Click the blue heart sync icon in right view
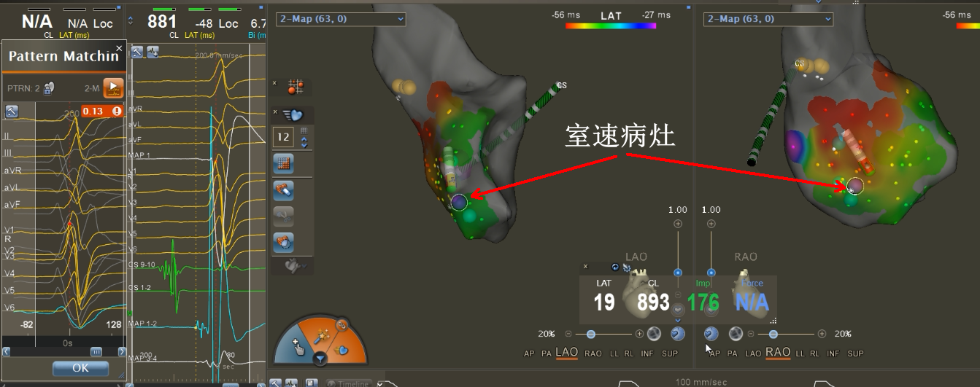Screen dimensions: 980x387 point(711,334)
